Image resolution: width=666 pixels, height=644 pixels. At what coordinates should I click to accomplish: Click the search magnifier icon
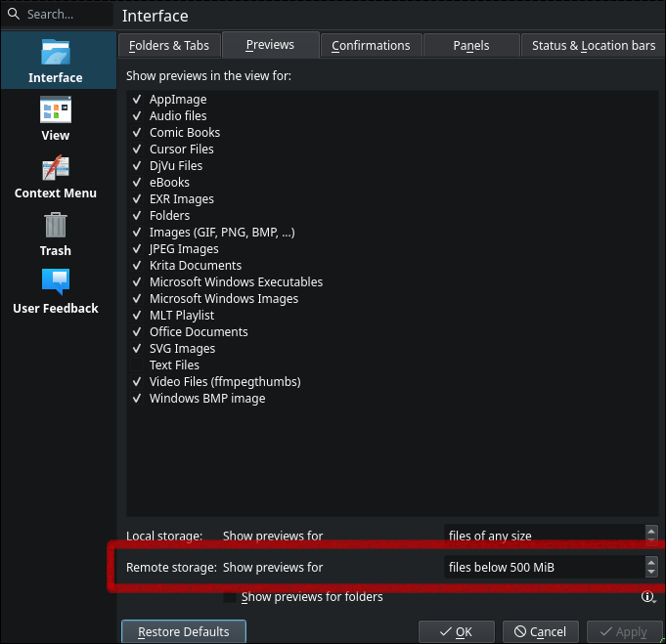coord(15,15)
